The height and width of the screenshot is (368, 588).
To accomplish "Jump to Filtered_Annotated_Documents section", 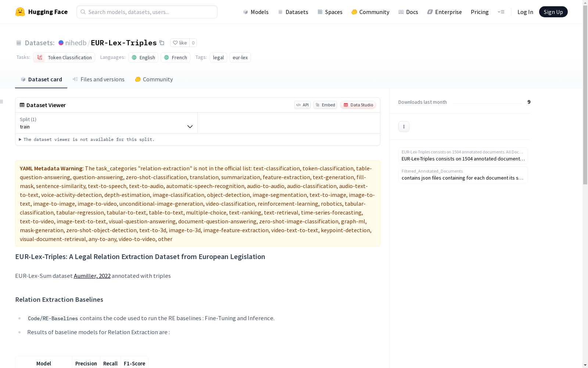I will [463, 175].
